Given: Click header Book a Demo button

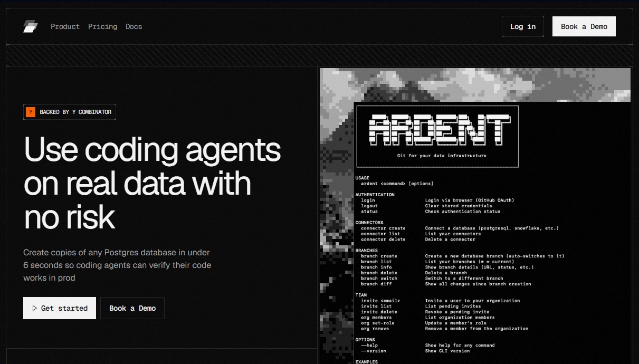Looking at the screenshot, I should point(584,26).
